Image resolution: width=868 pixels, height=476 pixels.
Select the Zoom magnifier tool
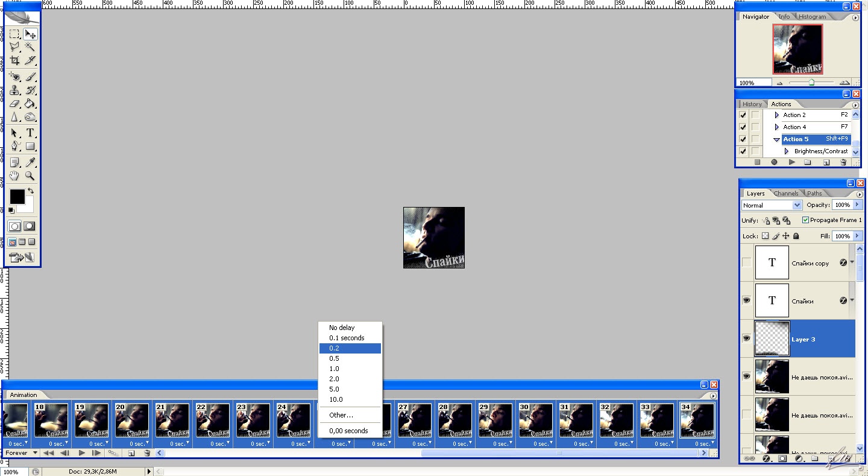[30, 176]
